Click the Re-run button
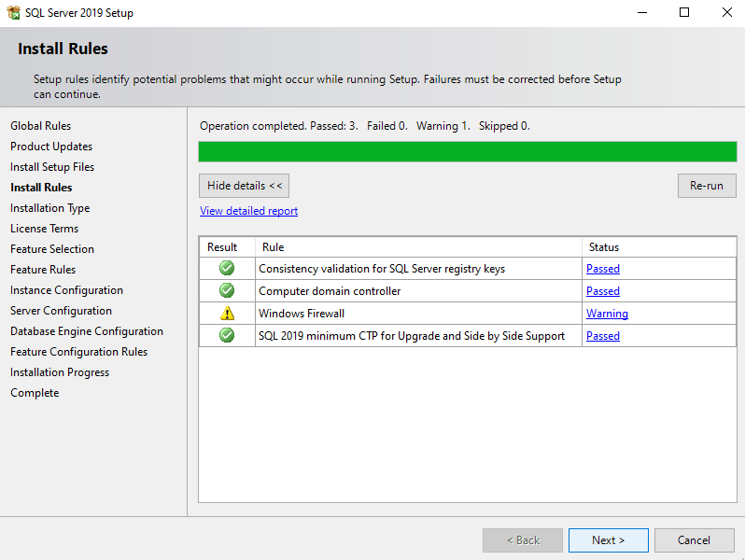Viewport: 745px width, 560px height. tap(707, 186)
